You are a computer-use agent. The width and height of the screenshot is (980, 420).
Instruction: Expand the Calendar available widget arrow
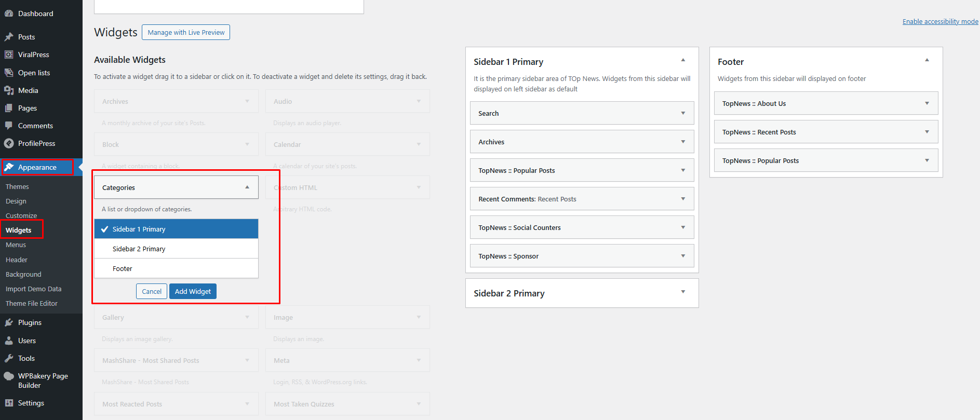click(419, 144)
